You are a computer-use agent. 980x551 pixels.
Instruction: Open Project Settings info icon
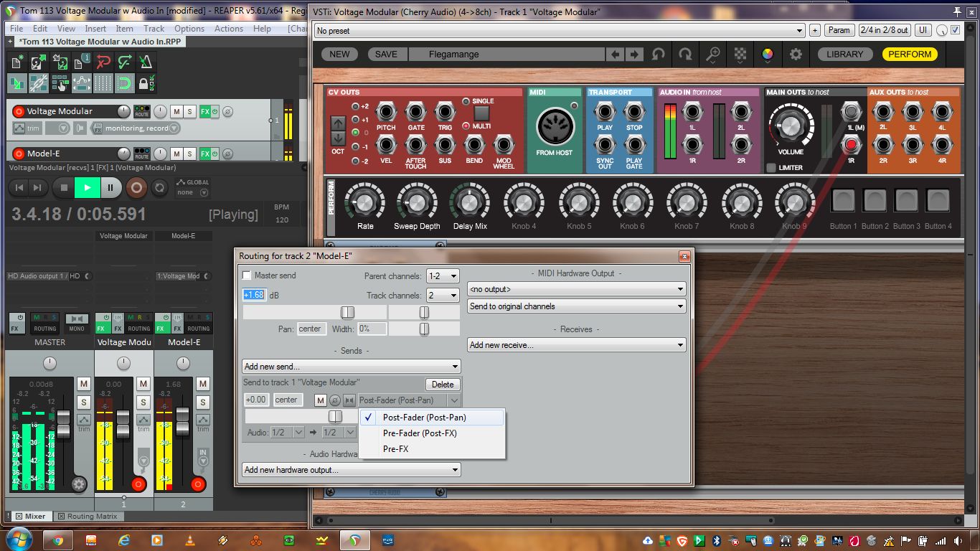point(81,62)
